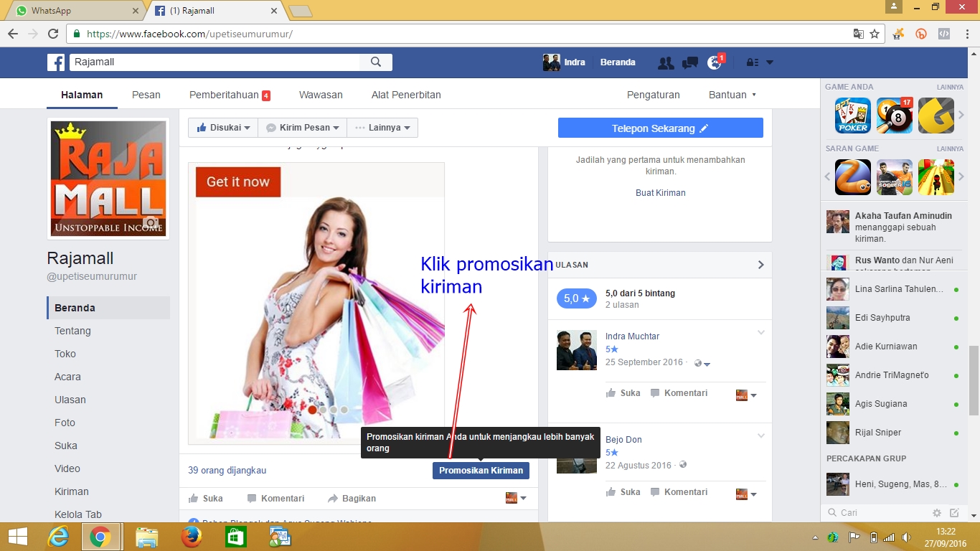Switch to the Halaman tab

coord(82,95)
